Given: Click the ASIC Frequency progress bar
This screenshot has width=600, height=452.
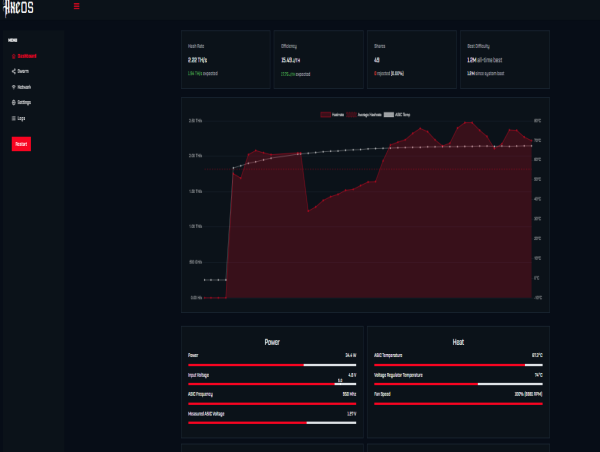Looking at the screenshot, I should 272,403.
